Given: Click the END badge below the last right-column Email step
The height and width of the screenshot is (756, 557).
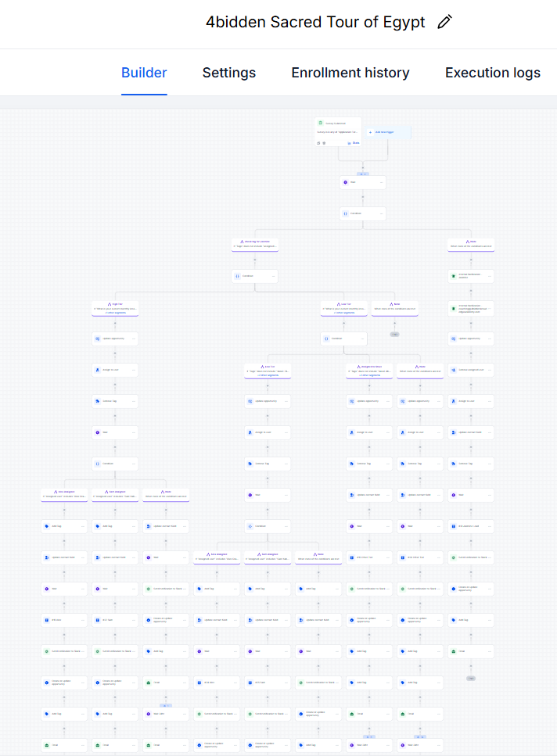Looking at the screenshot, I should click(471, 679).
